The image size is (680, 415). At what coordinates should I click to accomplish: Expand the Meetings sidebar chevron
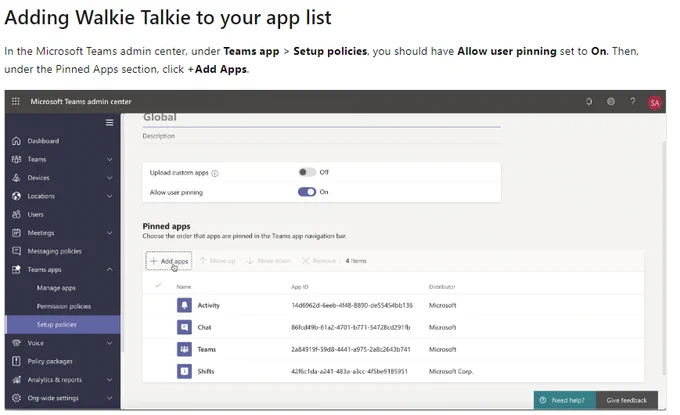pyautogui.click(x=110, y=233)
